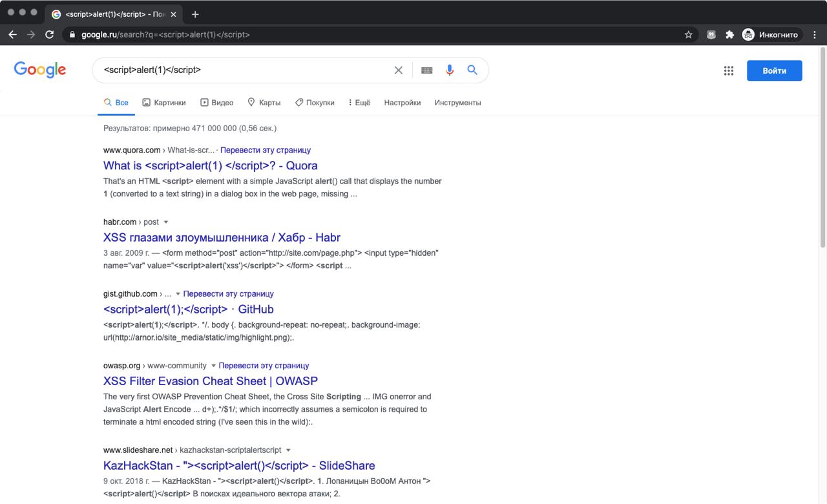Click the results count text
This screenshot has width=827, height=504.
tap(190, 128)
